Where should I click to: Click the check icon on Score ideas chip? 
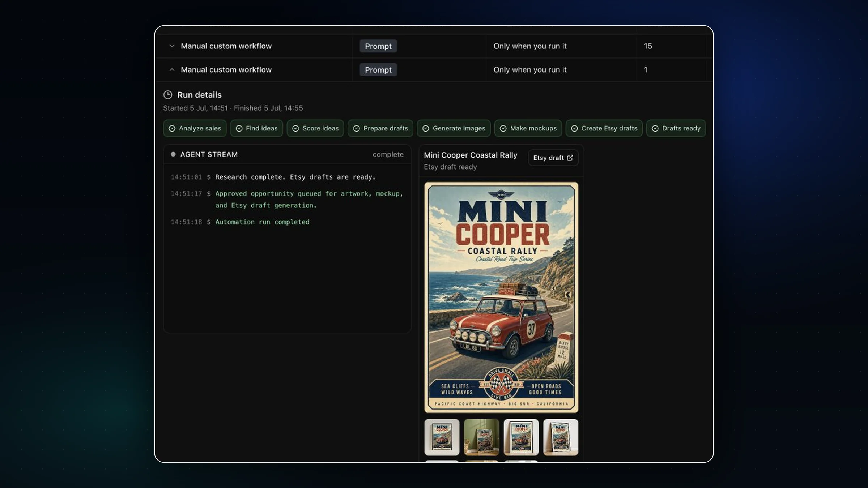click(295, 128)
